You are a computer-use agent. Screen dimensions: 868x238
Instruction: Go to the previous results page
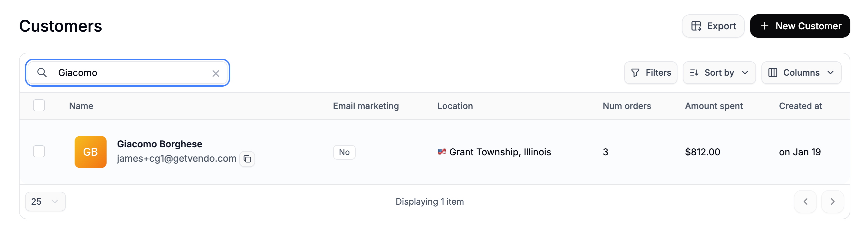pyautogui.click(x=805, y=202)
